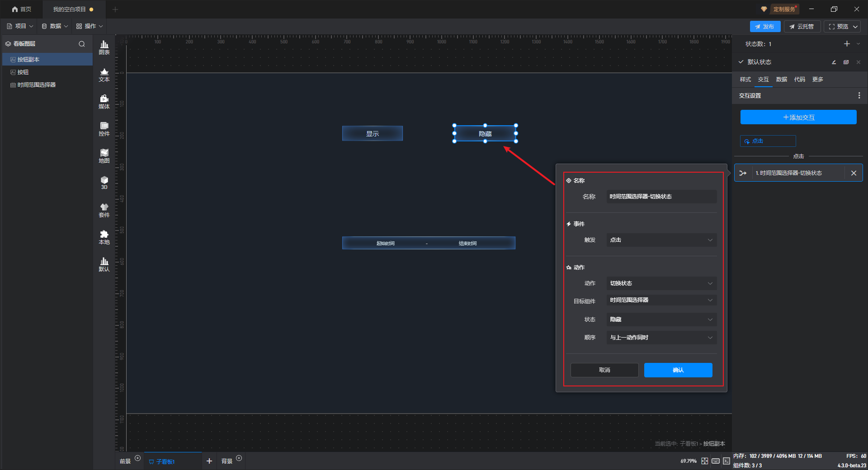Expand the 顺序 order dropdown
Image resolution: width=868 pixels, height=470 pixels.
coord(661,338)
